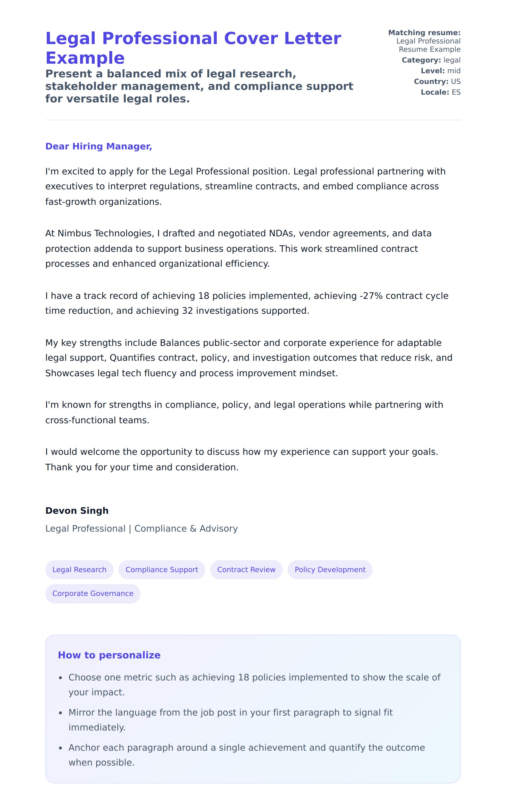Click the Devon Singh signature name
The height and width of the screenshot is (812, 506).
click(x=77, y=510)
